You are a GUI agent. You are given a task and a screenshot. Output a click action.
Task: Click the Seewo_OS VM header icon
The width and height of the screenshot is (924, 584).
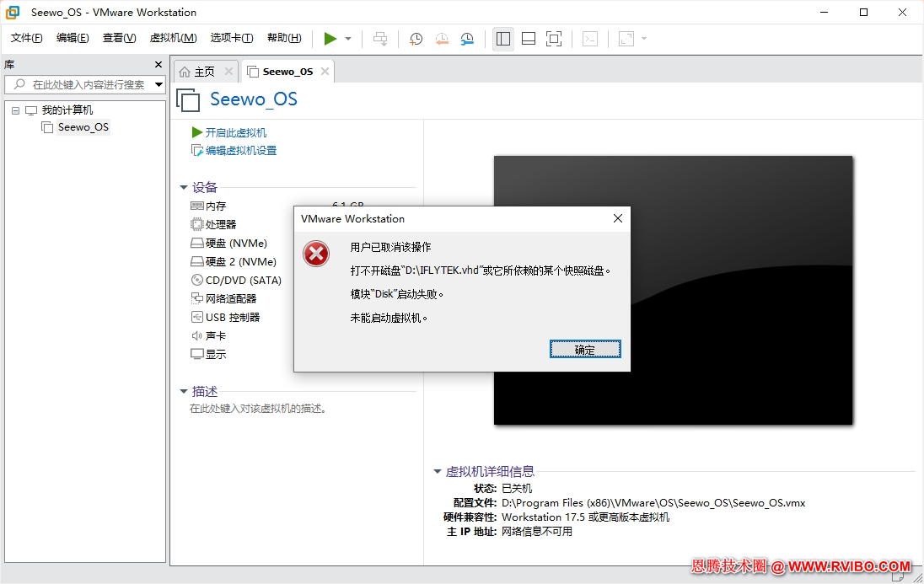(x=188, y=99)
